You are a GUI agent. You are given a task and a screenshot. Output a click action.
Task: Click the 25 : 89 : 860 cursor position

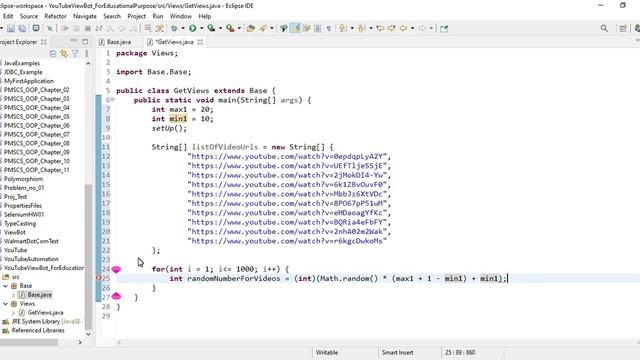(460, 352)
